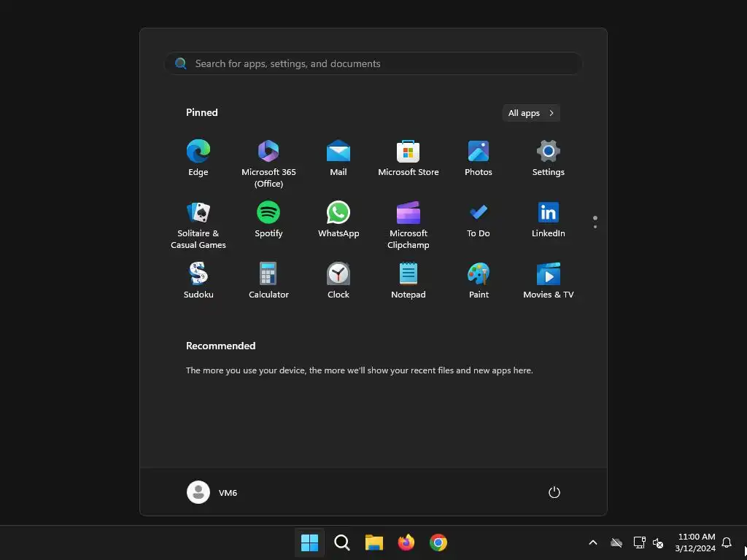747x560 pixels.
Task: Open the Spotify app
Action: point(268,220)
